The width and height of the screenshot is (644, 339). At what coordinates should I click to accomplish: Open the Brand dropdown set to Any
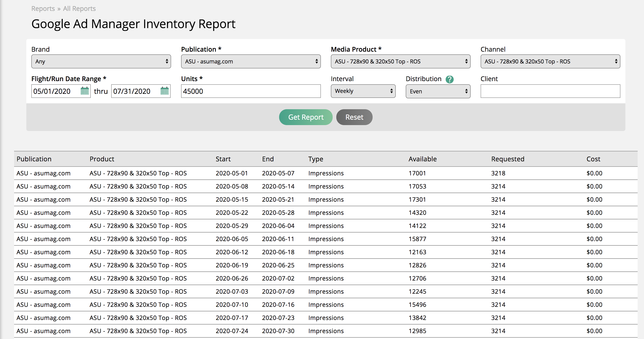101,61
